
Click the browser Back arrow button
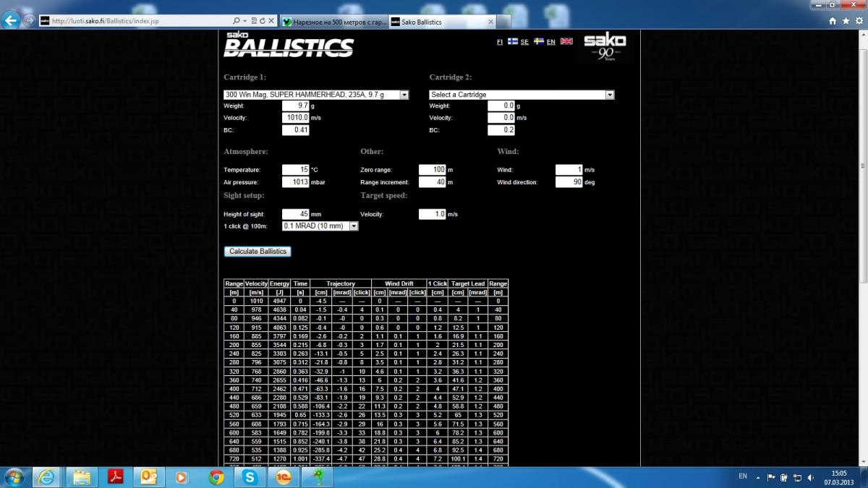click(11, 21)
